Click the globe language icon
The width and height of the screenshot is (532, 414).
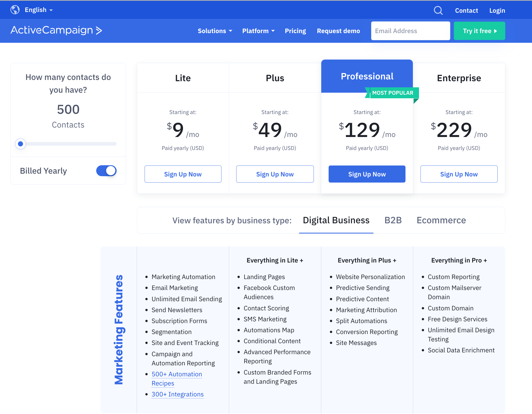coord(15,10)
